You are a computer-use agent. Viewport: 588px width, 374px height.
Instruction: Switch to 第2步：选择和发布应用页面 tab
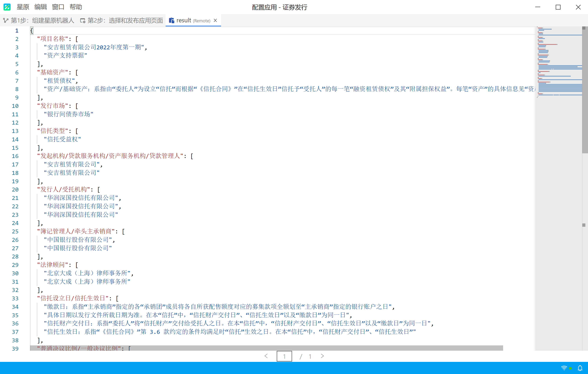pyautogui.click(x=121, y=21)
